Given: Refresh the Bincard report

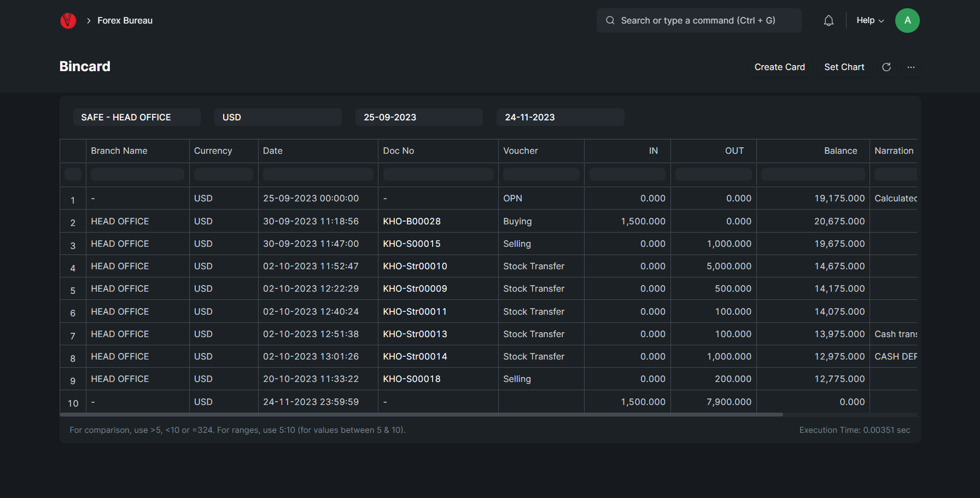Looking at the screenshot, I should (x=886, y=67).
